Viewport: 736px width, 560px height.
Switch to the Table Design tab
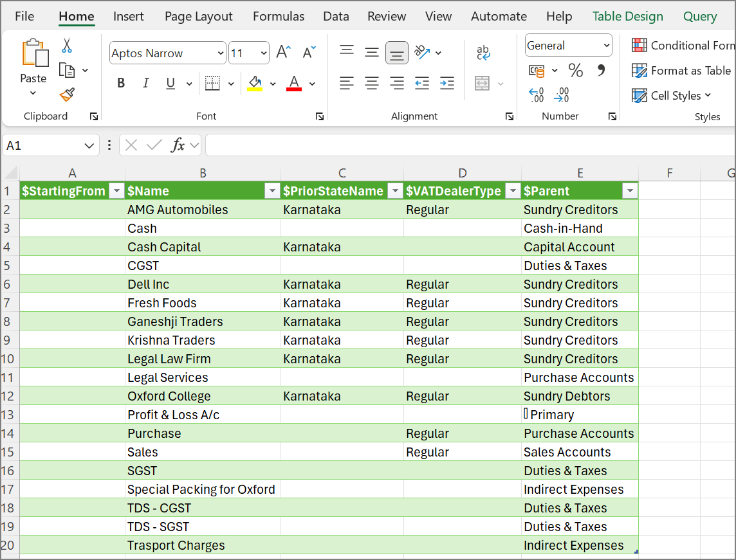pyautogui.click(x=627, y=17)
